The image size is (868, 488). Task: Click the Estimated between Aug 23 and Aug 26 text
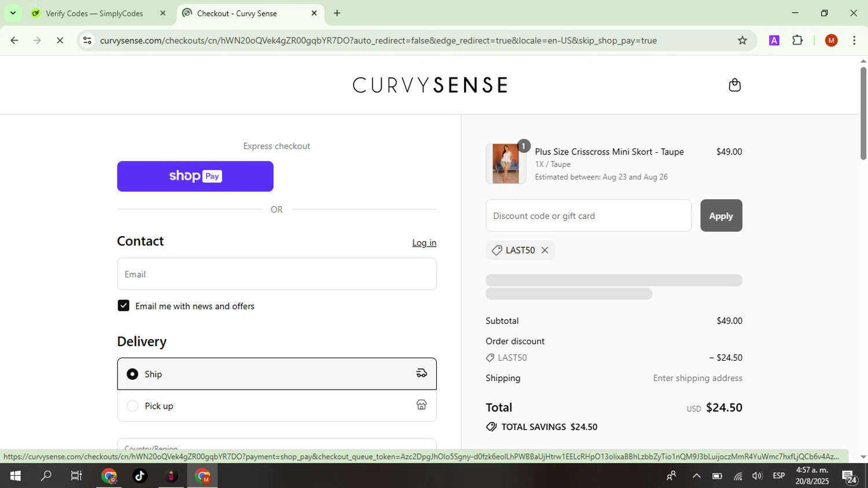click(x=601, y=177)
